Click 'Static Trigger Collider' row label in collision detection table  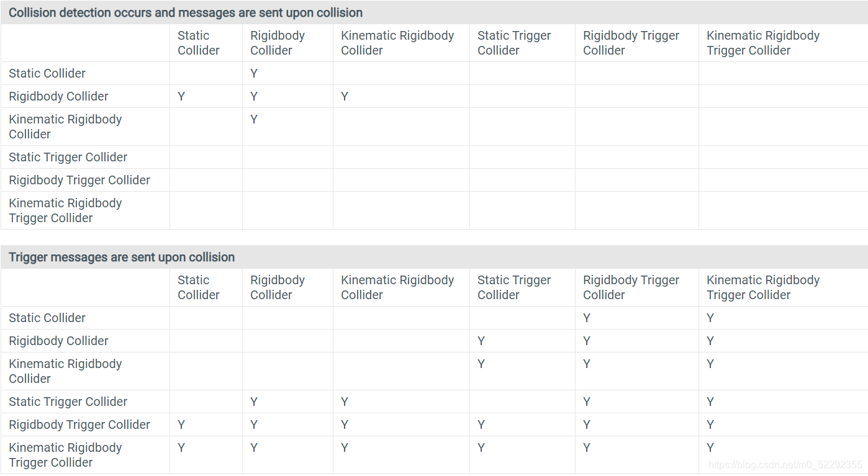coord(68,157)
